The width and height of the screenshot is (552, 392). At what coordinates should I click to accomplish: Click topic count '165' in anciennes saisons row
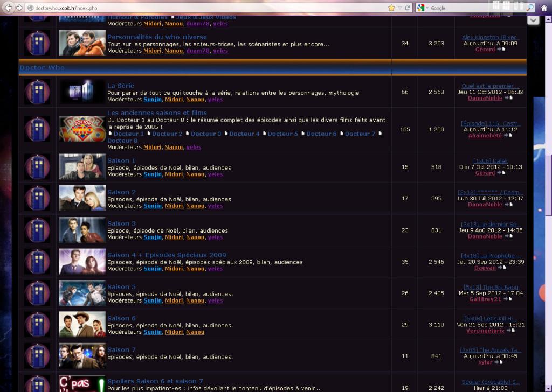coord(405,129)
